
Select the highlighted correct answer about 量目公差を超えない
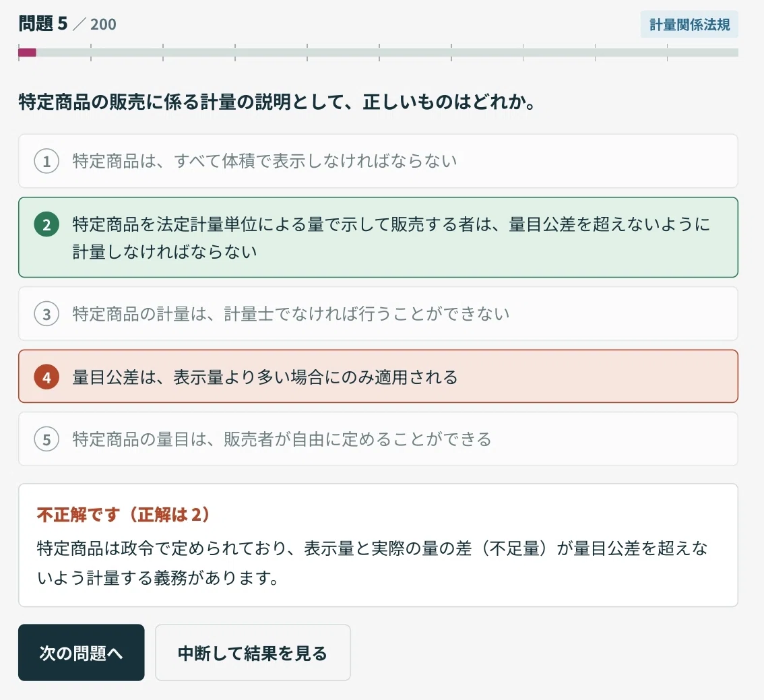tap(378, 237)
